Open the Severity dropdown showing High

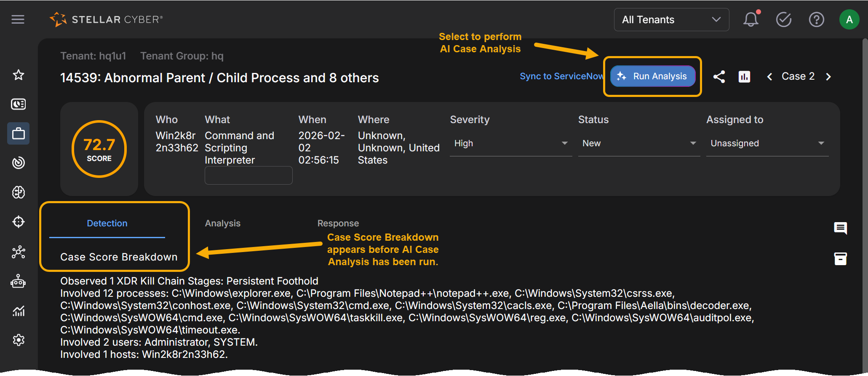pos(510,144)
